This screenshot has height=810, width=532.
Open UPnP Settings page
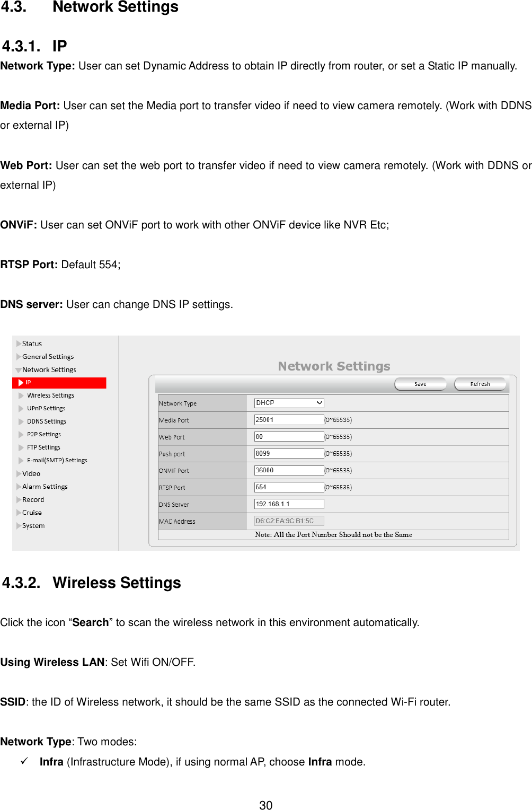coord(46,408)
